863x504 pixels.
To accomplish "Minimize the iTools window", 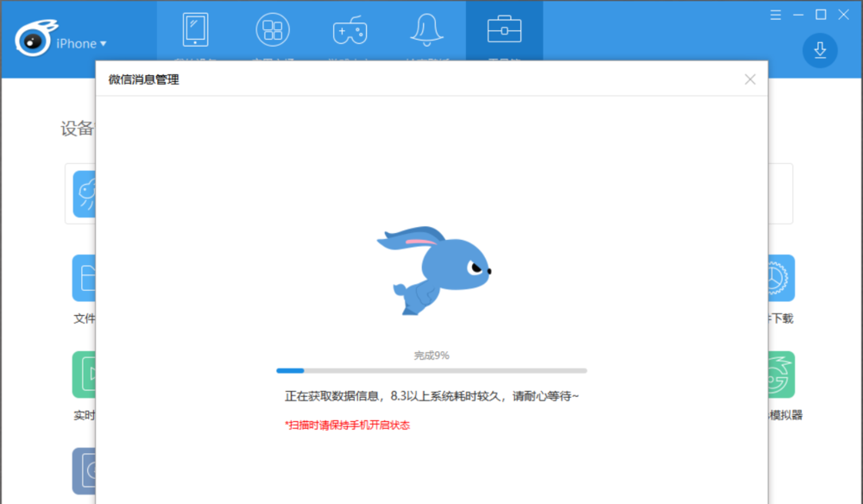I will tap(799, 14).
